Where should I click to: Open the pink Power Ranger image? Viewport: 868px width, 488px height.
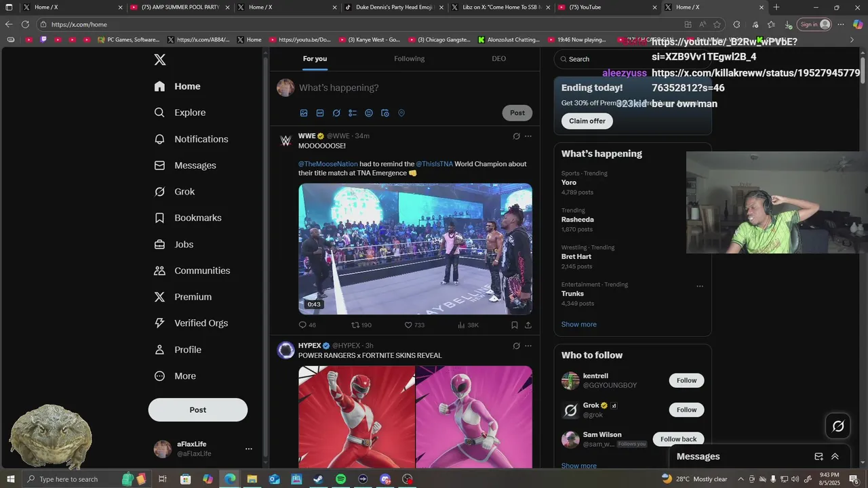click(474, 417)
